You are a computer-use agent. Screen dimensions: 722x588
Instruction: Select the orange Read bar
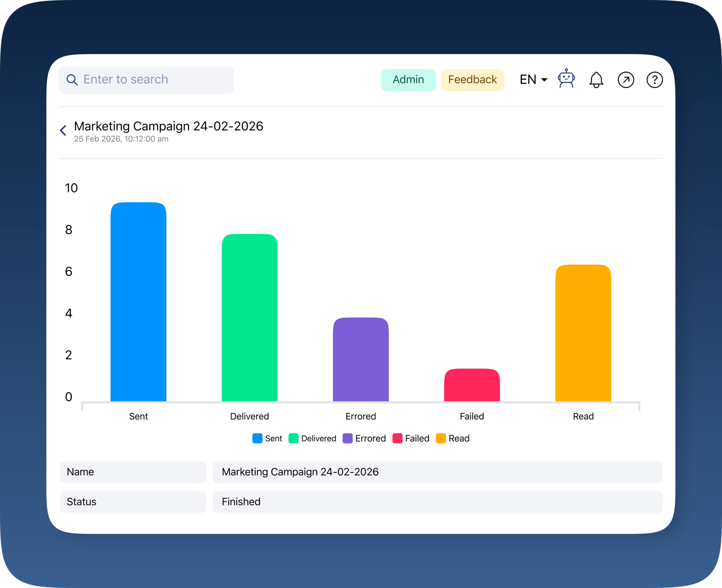(583, 333)
